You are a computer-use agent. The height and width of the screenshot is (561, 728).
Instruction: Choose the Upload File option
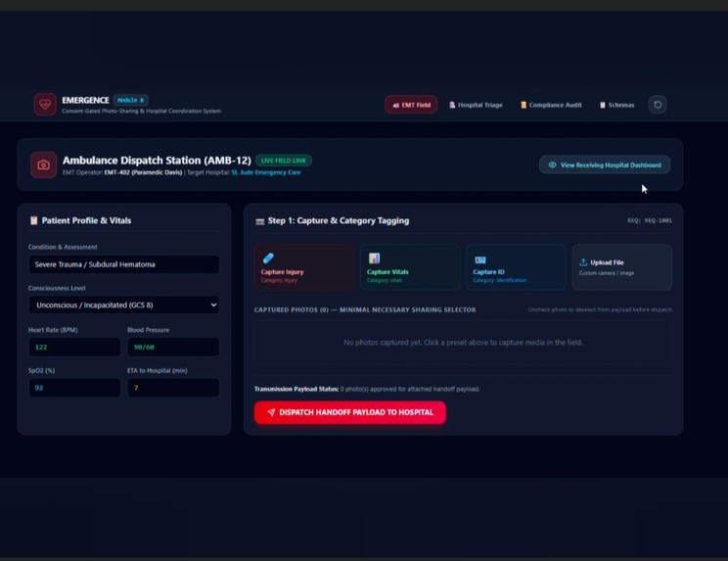[x=622, y=267]
